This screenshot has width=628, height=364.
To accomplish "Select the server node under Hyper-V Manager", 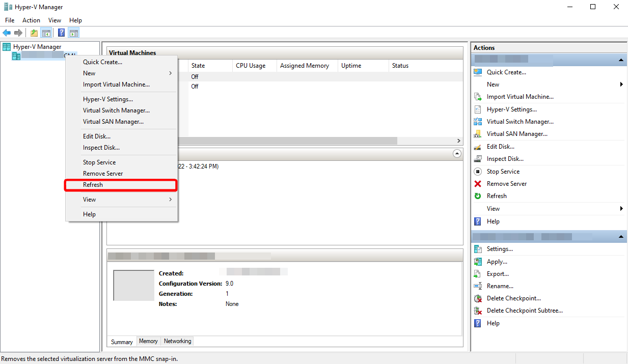I will click(44, 55).
